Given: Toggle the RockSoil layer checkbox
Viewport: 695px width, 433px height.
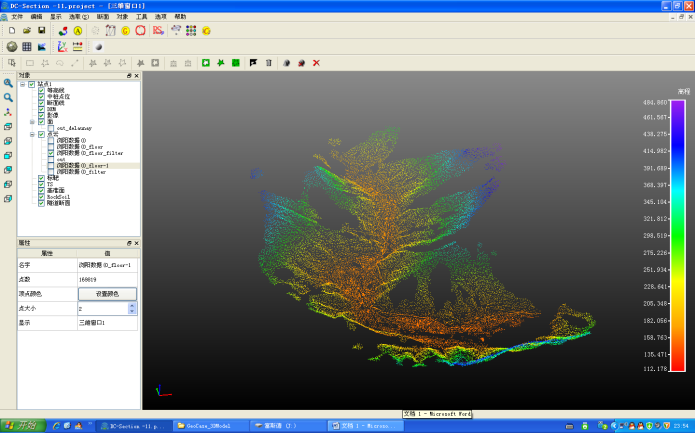Looking at the screenshot, I should click(41, 197).
